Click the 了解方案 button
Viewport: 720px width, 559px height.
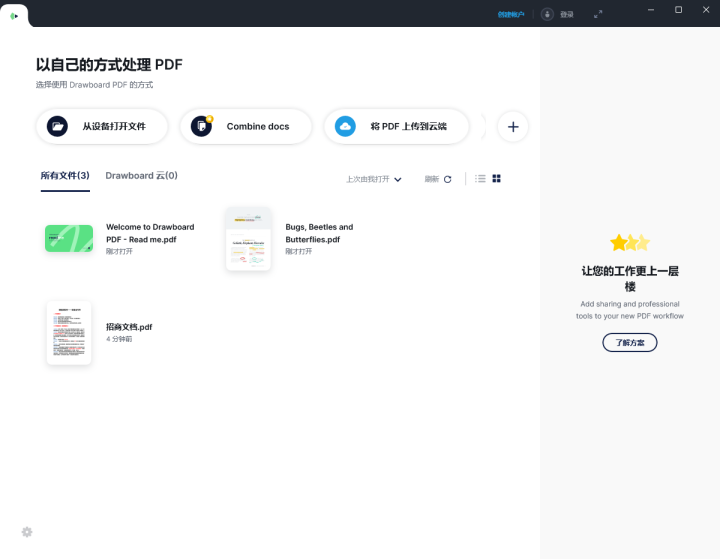630,343
